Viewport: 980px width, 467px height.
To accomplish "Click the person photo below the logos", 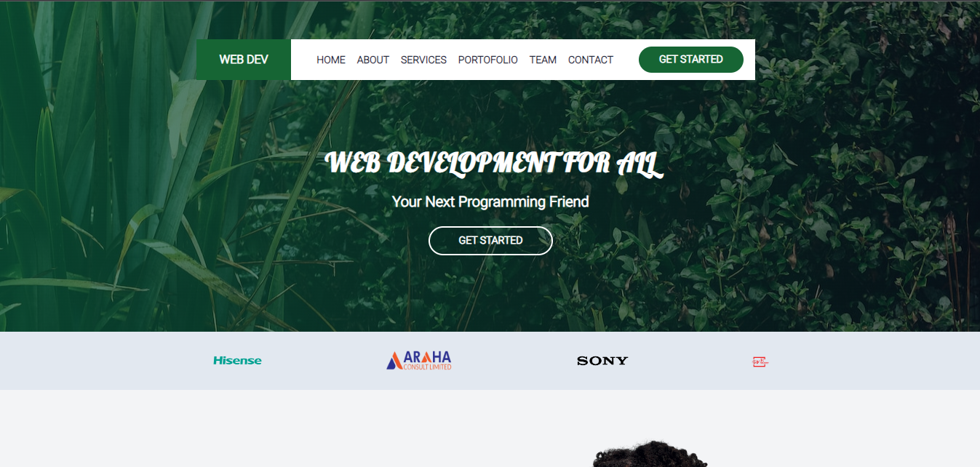I will (650, 455).
